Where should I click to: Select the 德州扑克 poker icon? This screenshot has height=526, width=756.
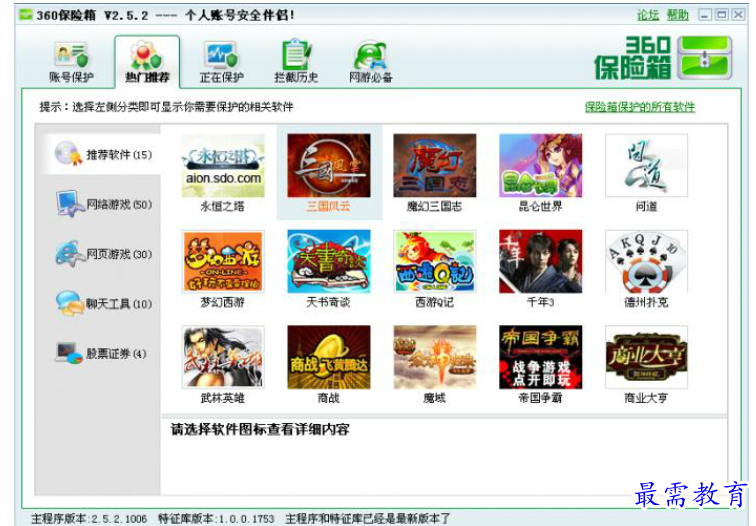tap(646, 261)
